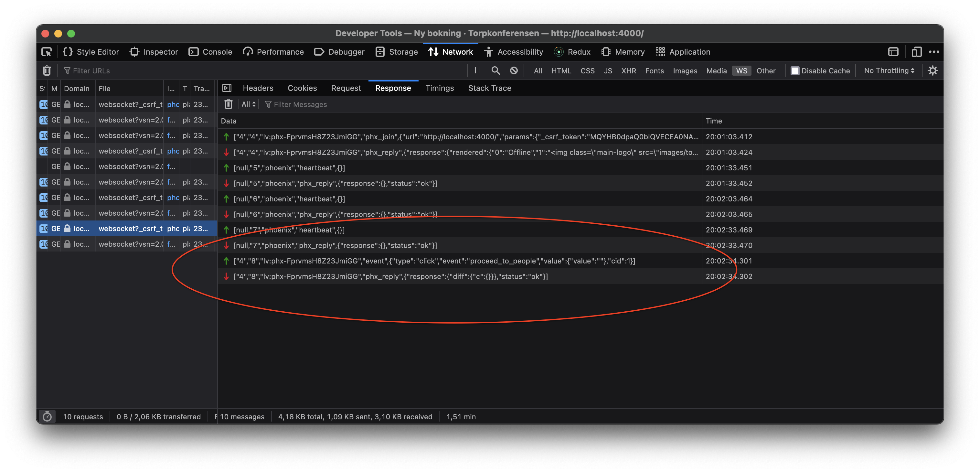Switch to the Console panel
The height and width of the screenshot is (472, 980).
(x=210, y=52)
